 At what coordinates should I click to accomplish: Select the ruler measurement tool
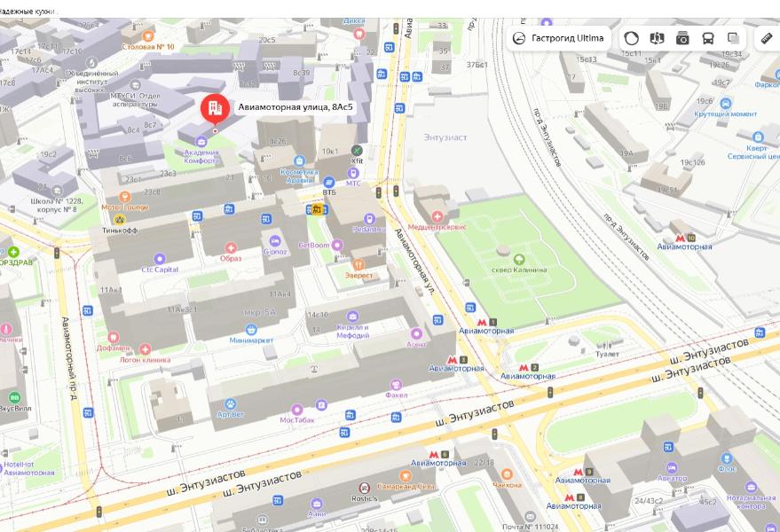[767, 38]
